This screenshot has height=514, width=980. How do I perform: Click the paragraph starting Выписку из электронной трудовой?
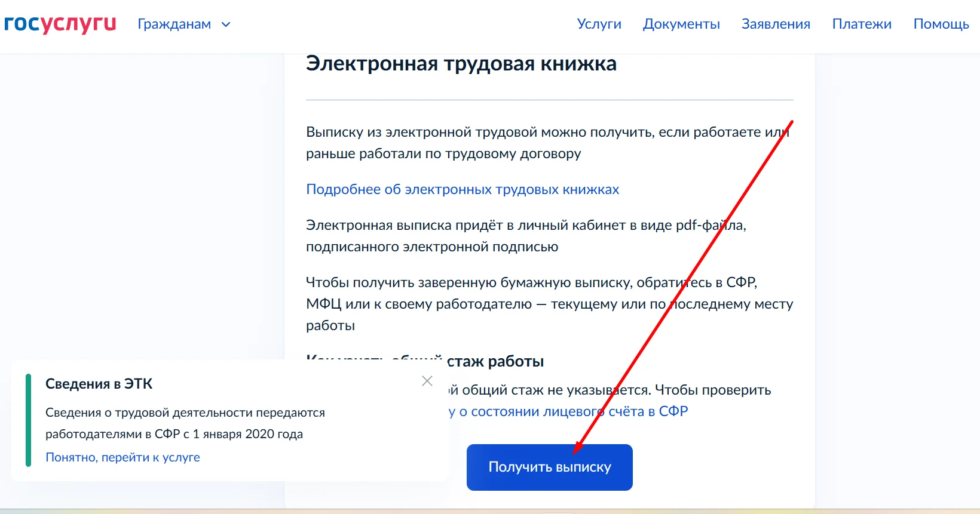tap(549, 143)
